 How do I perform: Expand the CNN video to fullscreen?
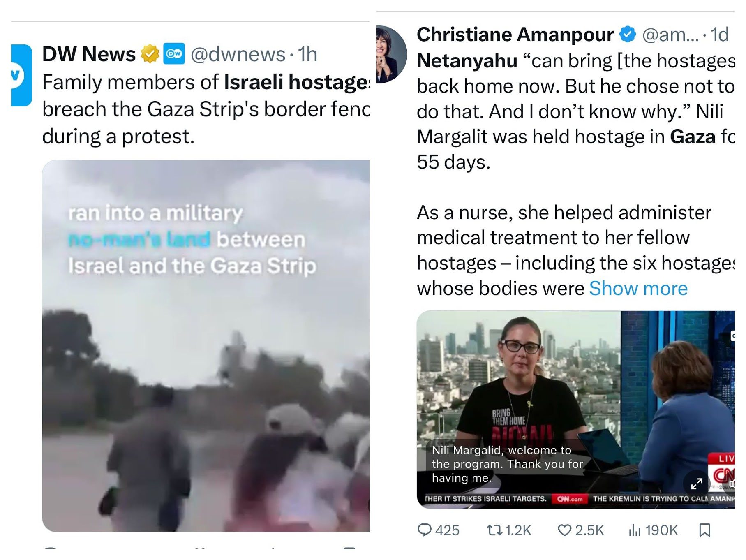696,484
